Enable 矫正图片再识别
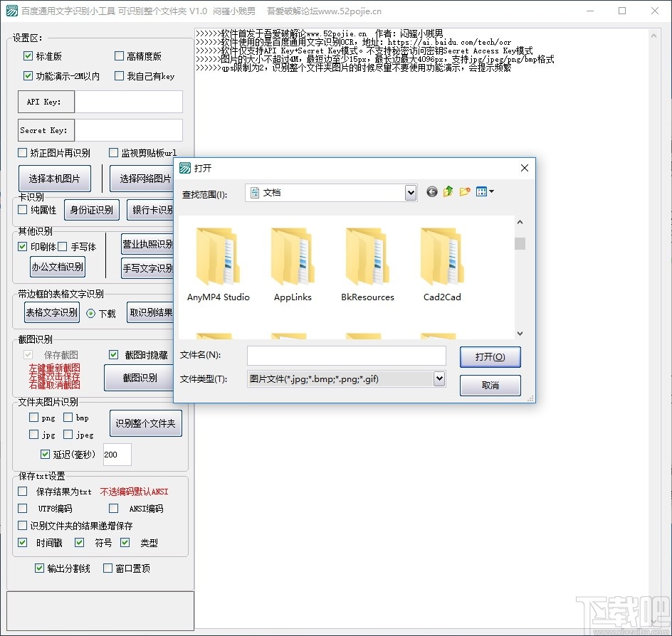 (22, 152)
